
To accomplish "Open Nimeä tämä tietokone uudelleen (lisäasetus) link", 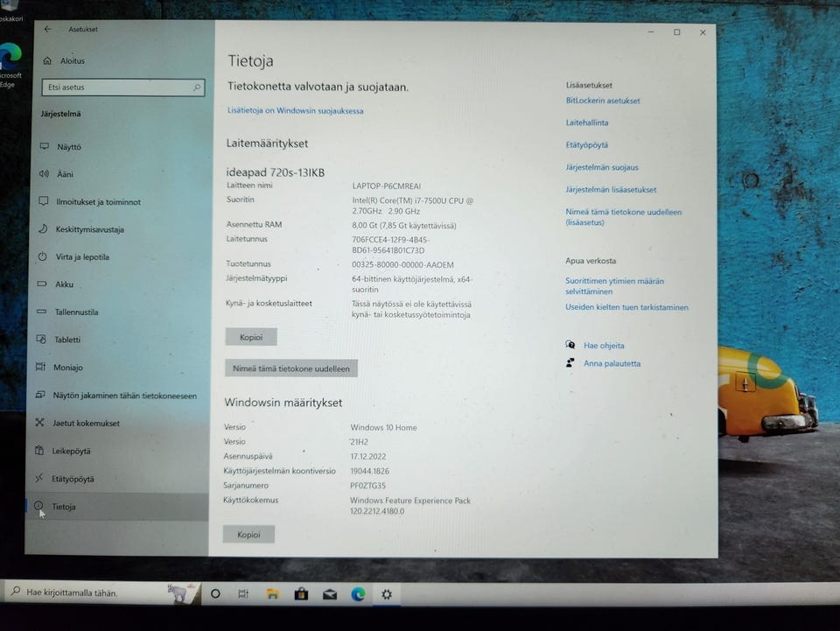I will [x=624, y=217].
